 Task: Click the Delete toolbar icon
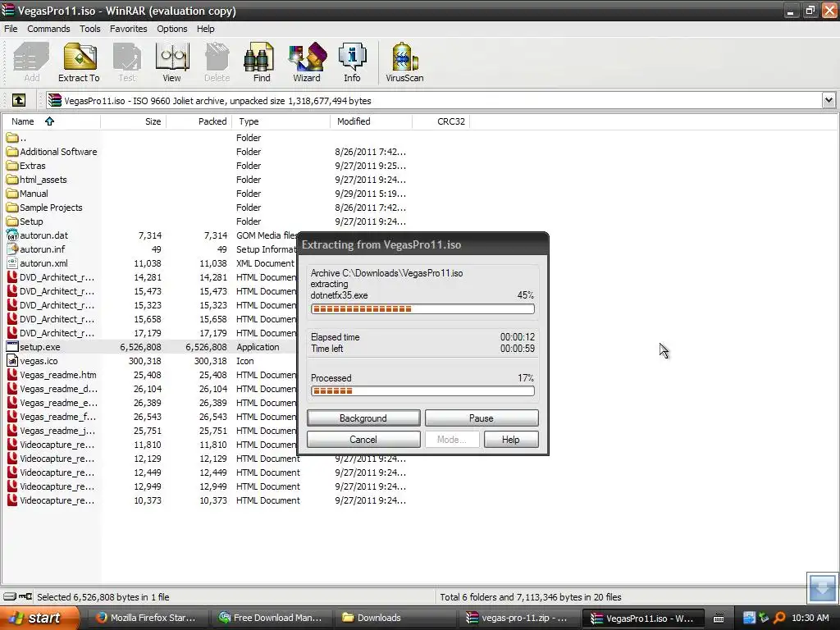[x=217, y=62]
